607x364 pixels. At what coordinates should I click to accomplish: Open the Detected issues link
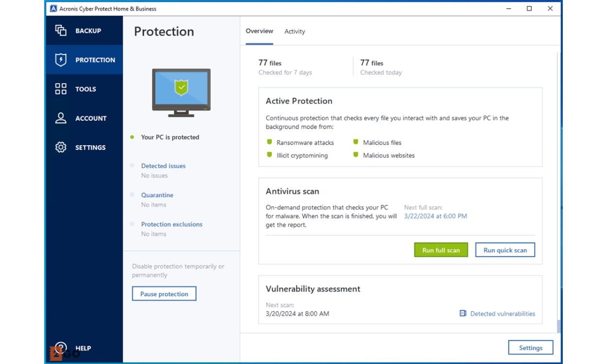pos(163,166)
